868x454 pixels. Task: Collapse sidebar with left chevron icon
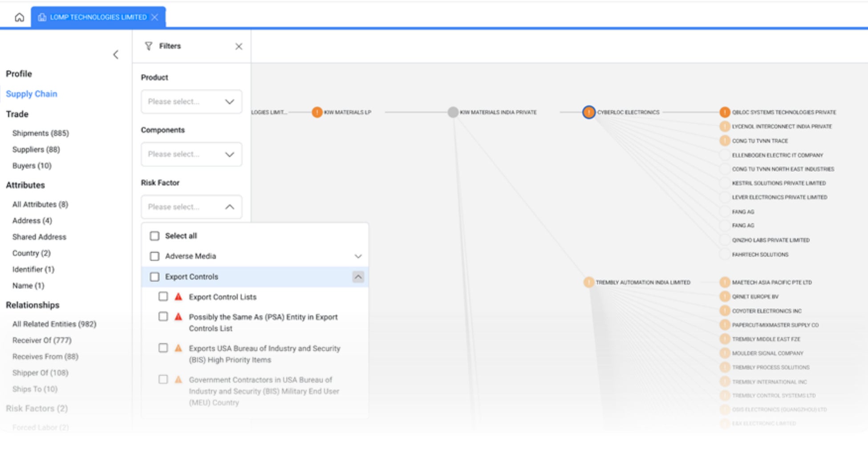[116, 55]
